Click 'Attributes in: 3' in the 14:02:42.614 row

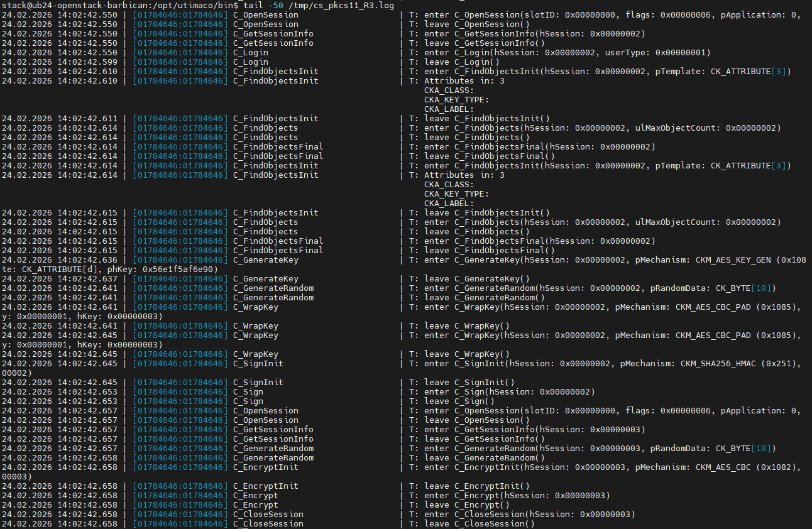pos(464,175)
